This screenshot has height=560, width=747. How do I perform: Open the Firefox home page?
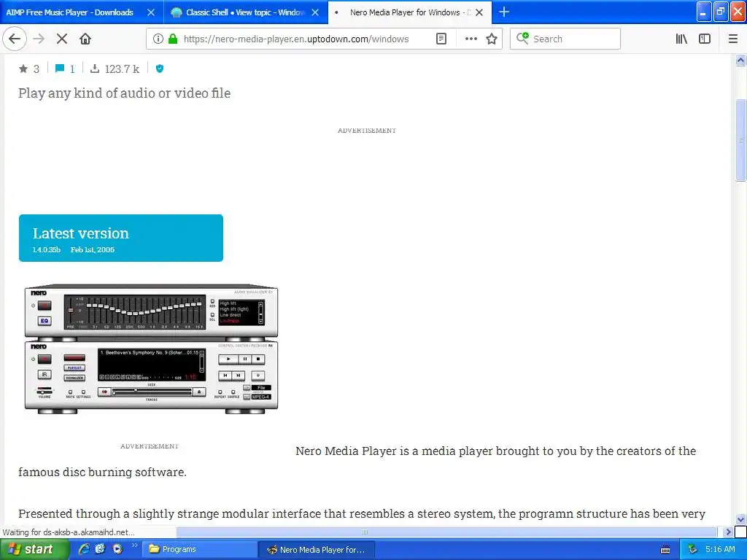pos(85,39)
